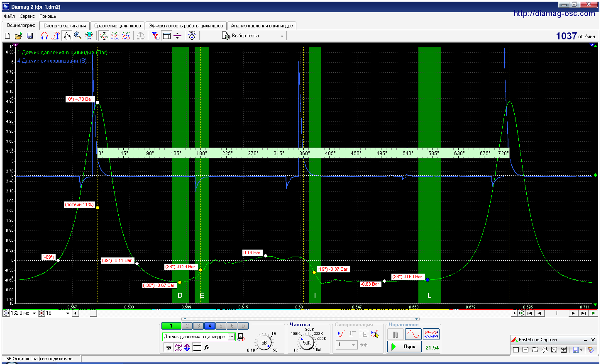Switch to Система зажигания tab
The height and width of the screenshot is (364, 601).
coord(65,26)
